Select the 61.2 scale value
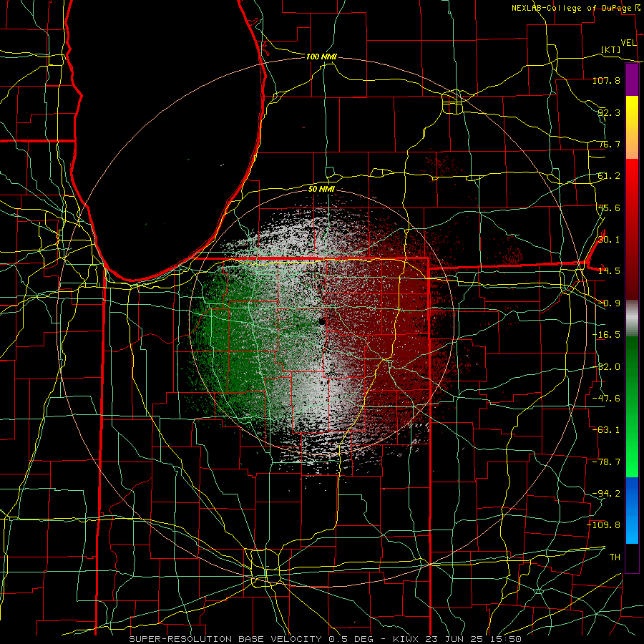 (x=609, y=176)
